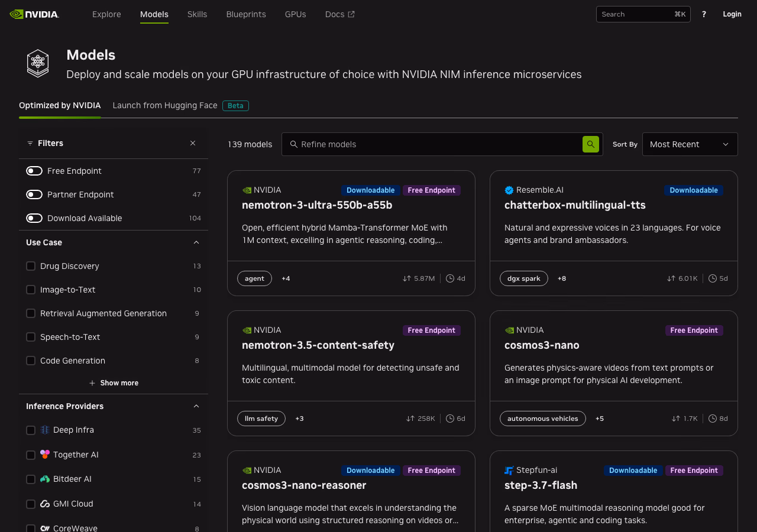Check the GMI Cloud checkbox

point(31,504)
